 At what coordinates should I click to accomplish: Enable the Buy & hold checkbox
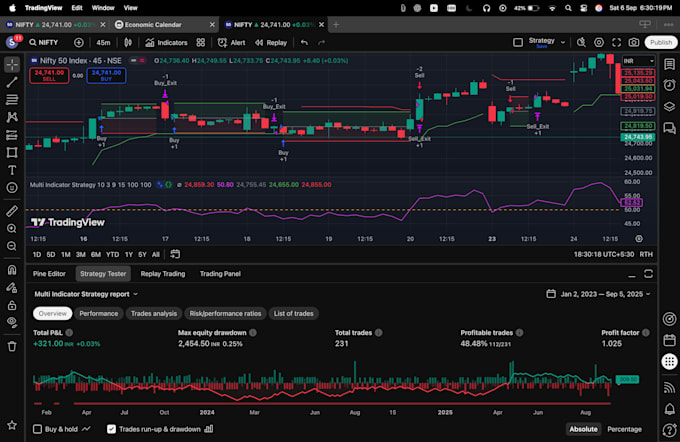(38, 429)
